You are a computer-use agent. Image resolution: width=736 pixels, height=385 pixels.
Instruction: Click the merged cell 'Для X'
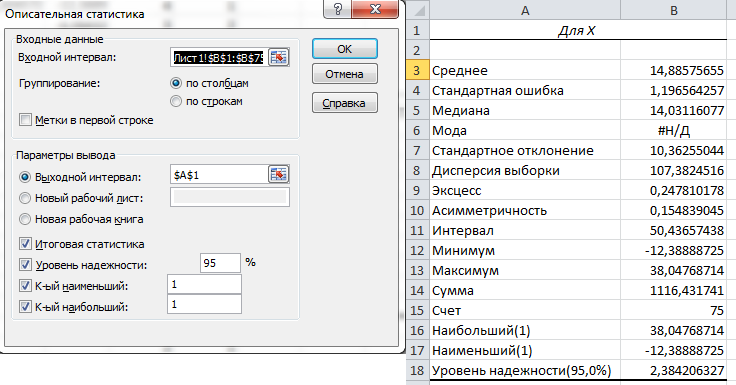[x=578, y=31]
